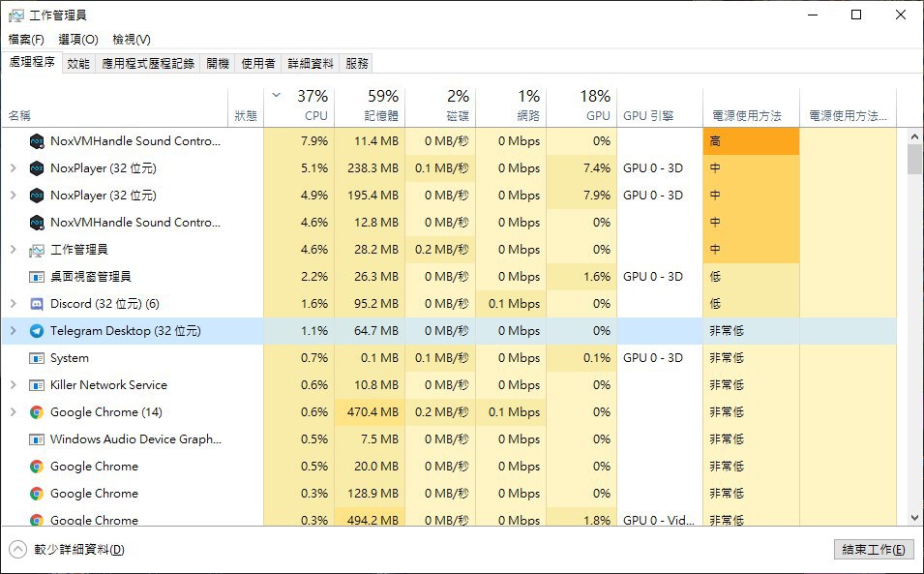Open the 檔案(F) menu
This screenshot has width=924, height=574.
pos(26,40)
